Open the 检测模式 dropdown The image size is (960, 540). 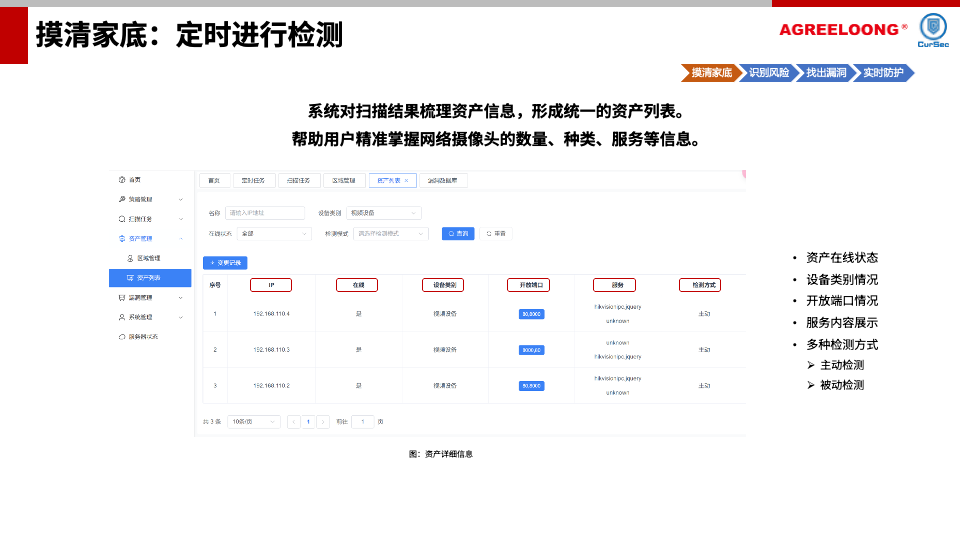point(391,234)
